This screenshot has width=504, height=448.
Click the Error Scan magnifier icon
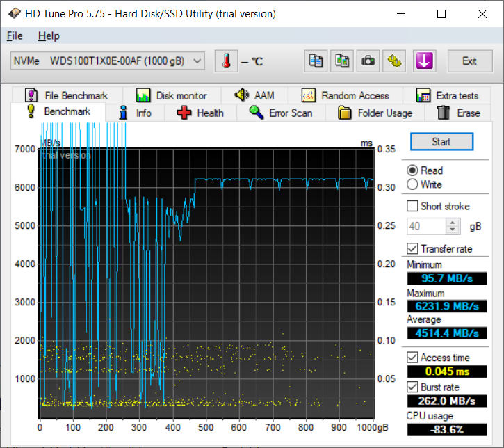coord(257,113)
